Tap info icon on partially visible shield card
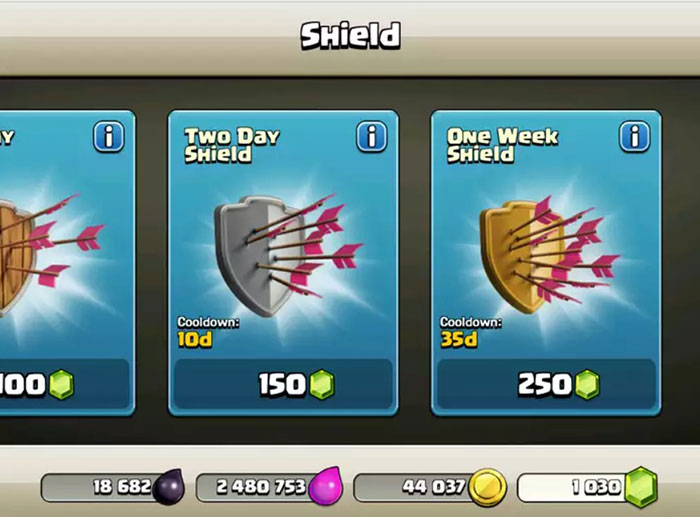 pyautogui.click(x=108, y=137)
